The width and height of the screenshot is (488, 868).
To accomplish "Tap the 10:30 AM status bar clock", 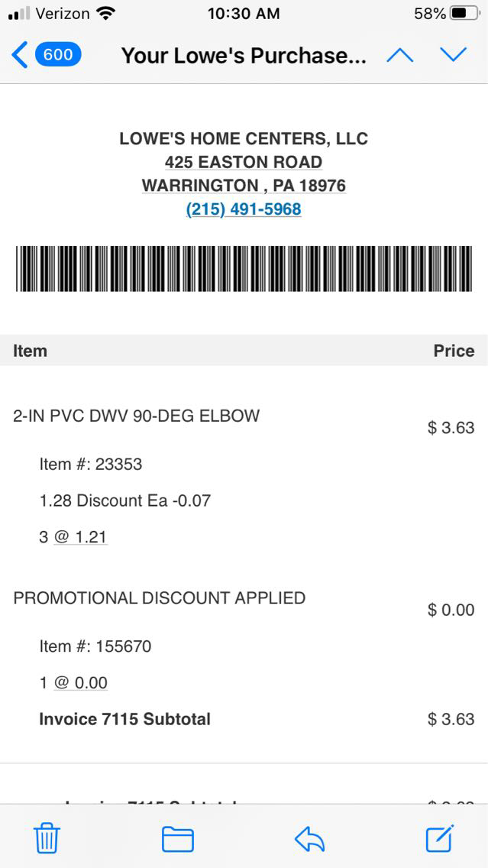I will (244, 14).
